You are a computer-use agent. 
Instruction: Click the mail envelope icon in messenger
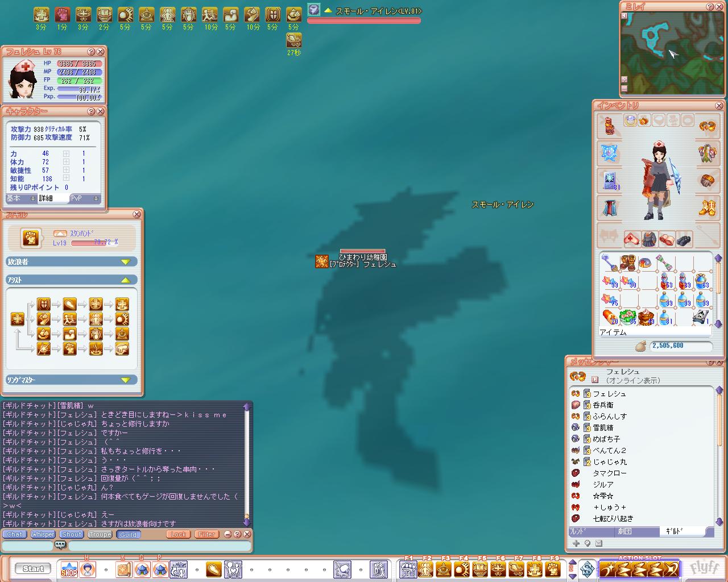tap(599, 543)
